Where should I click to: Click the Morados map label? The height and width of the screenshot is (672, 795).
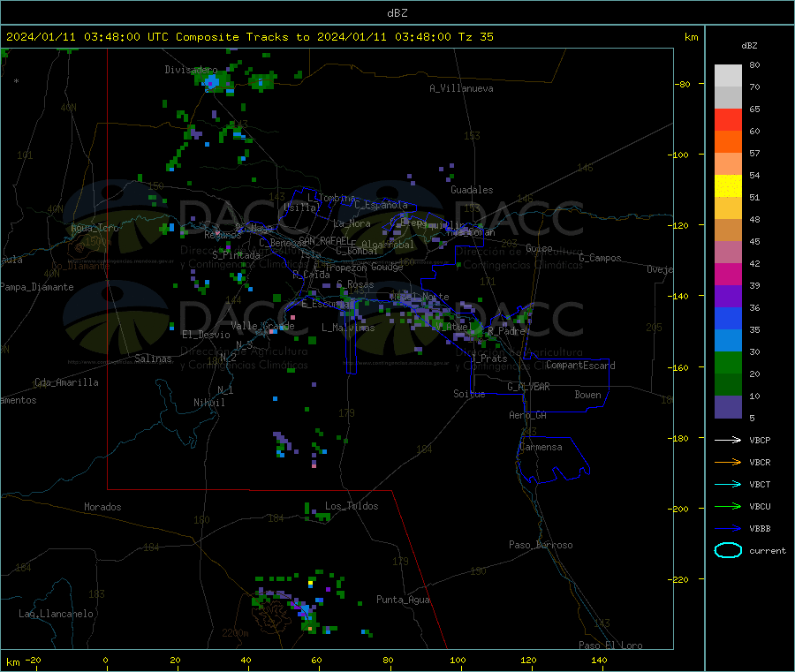103,507
